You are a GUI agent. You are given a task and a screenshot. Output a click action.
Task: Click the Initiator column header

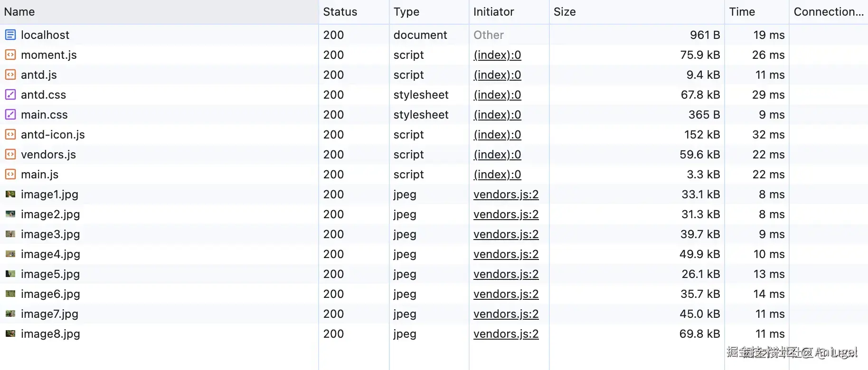coord(493,12)
